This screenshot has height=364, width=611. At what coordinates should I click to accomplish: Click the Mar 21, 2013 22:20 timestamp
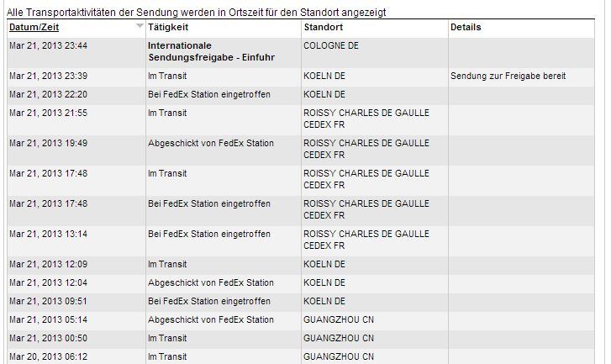tap(48, 94)
